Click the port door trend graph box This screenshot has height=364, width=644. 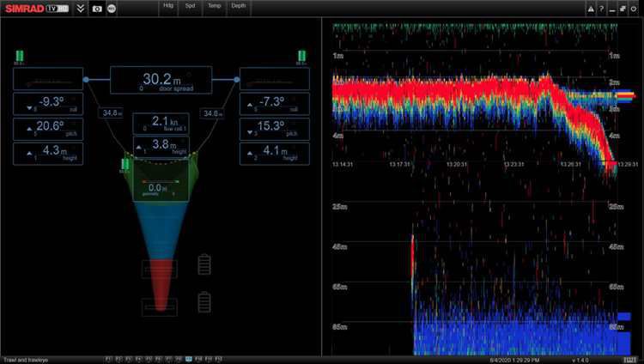click(x=48, y=79)
